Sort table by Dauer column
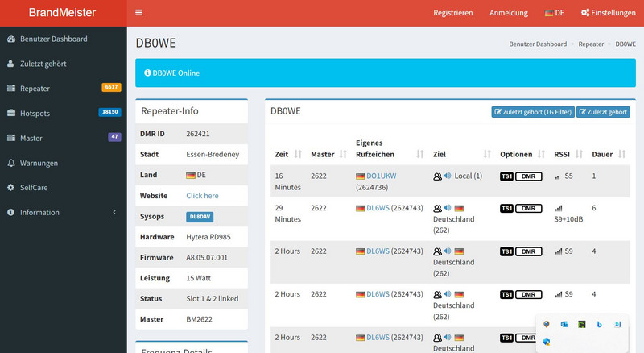 609,154
